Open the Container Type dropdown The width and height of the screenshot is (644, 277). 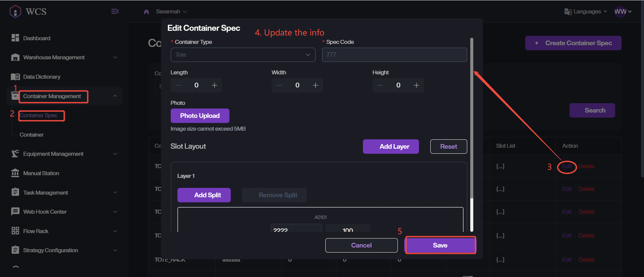[x=243, y=55]
